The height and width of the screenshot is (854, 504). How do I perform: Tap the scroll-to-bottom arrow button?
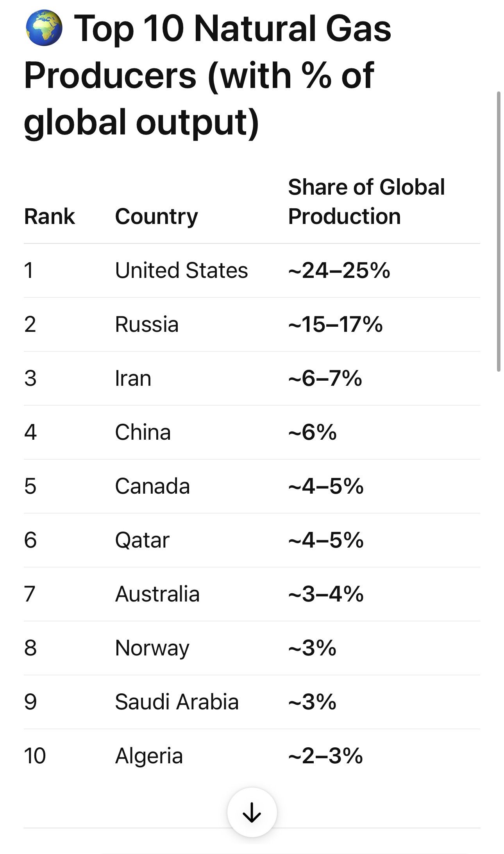[252, 812]
